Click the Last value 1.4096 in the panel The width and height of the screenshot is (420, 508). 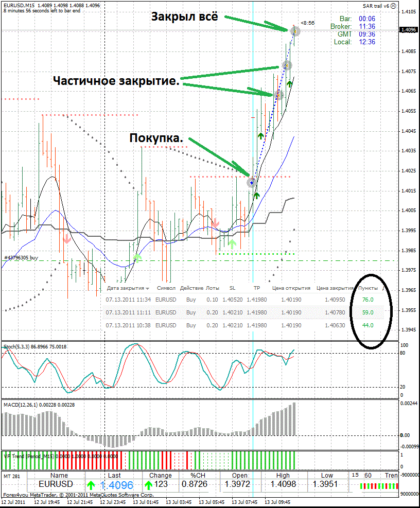point(117,485)
